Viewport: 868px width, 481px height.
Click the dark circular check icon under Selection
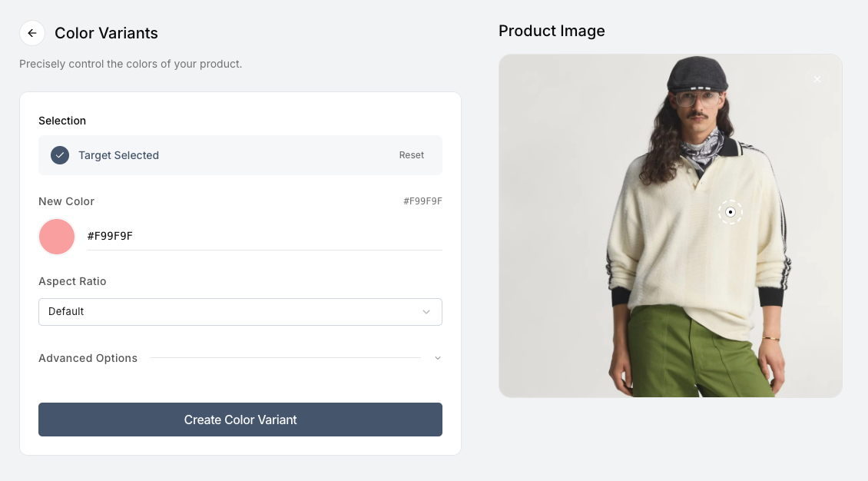point(59,155)
